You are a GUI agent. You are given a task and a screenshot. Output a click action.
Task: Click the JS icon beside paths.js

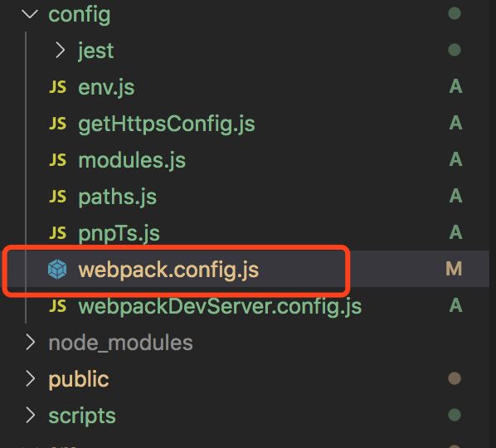click(58, 196)
